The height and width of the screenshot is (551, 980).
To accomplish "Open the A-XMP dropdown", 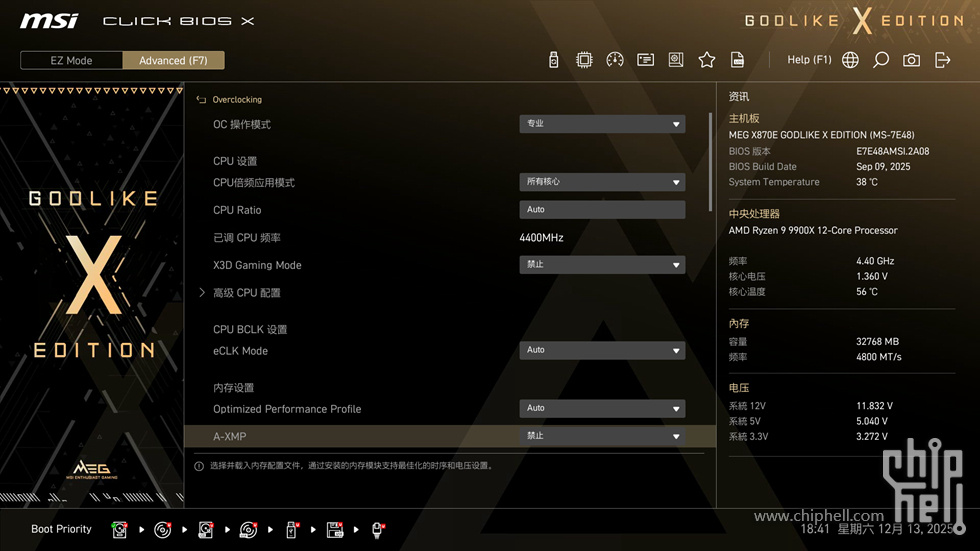I will pos(602,436).
